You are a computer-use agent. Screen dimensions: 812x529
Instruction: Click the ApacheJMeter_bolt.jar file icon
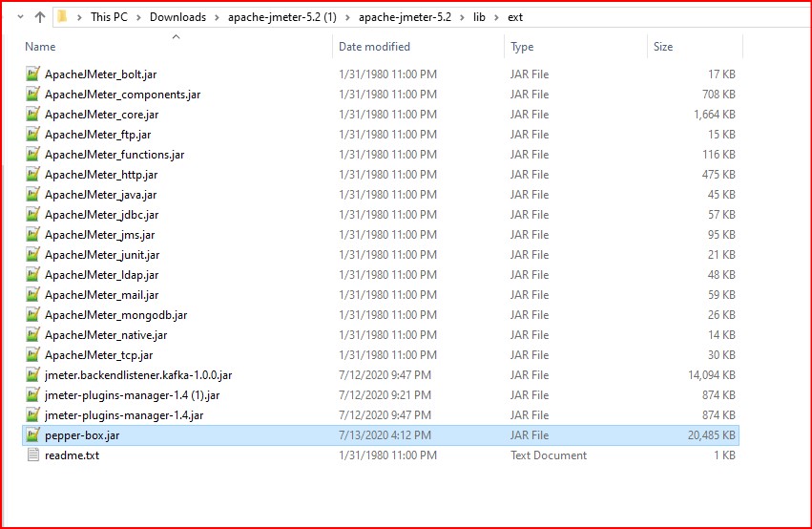pyautogui.click(x=32, y=74)
